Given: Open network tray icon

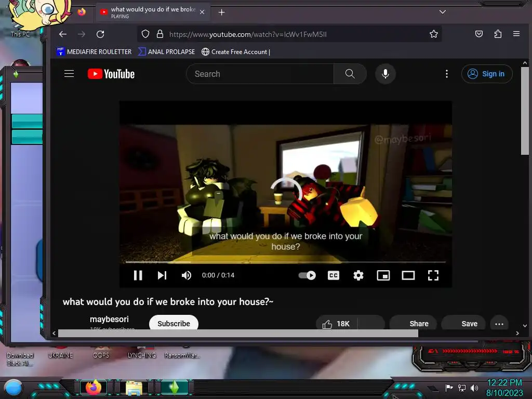Looking at the screenshot, I should click(462, 388).
